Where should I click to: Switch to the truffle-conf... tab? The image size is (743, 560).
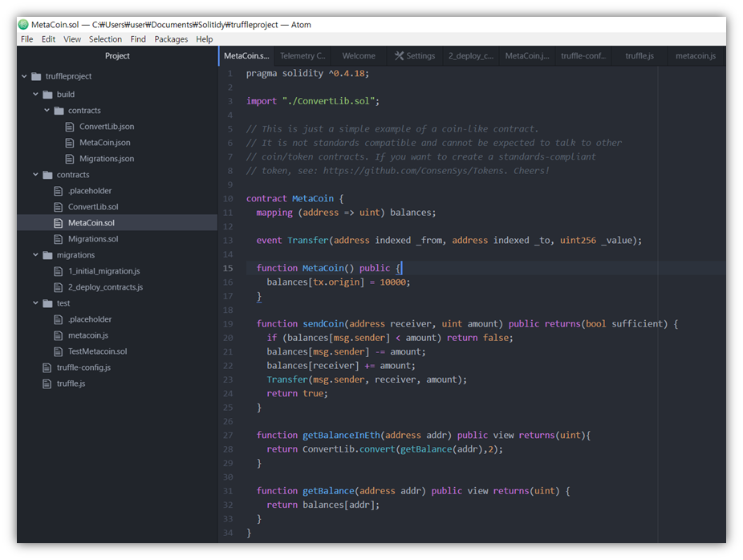[x=583, y=56]
